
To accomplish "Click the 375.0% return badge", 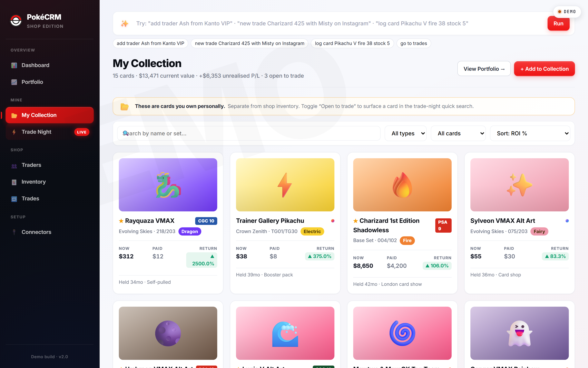I will (320, 256).
